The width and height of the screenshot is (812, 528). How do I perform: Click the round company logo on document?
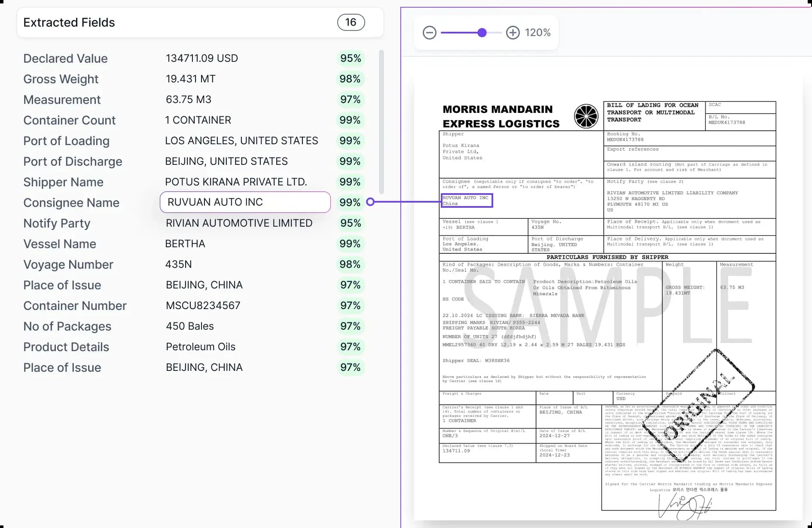[586, 116]
